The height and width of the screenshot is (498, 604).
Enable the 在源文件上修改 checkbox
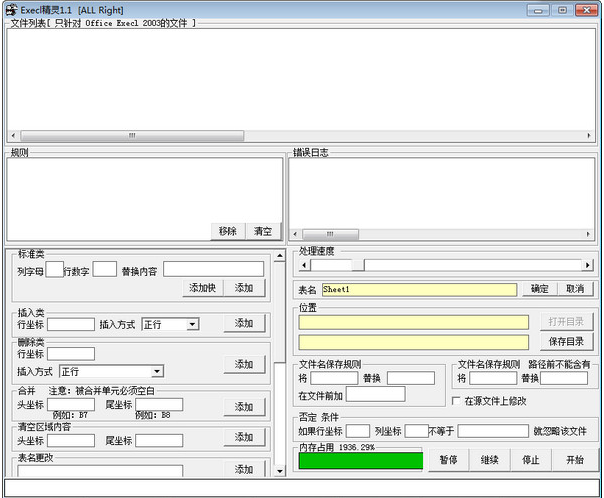tap(458, 401)
